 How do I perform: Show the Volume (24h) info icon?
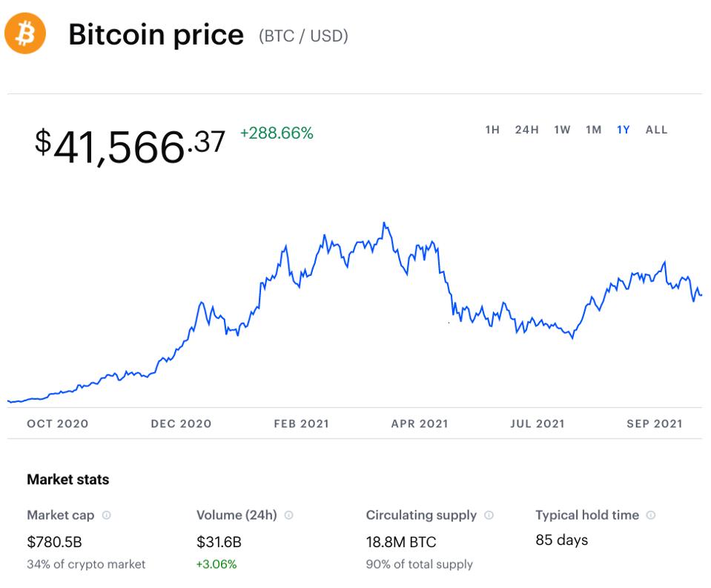pos(289,515)
